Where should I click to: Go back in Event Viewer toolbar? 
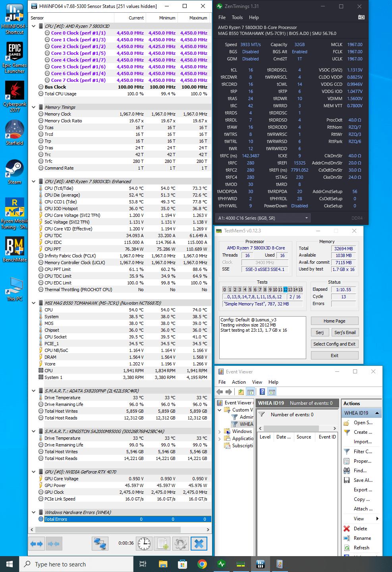coord(220,392)
